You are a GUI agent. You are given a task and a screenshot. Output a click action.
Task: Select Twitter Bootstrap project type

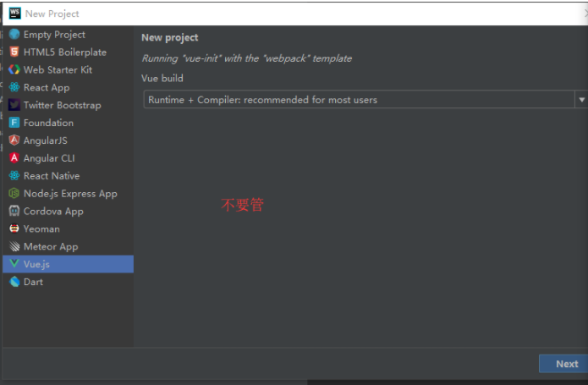click(68, 105)
